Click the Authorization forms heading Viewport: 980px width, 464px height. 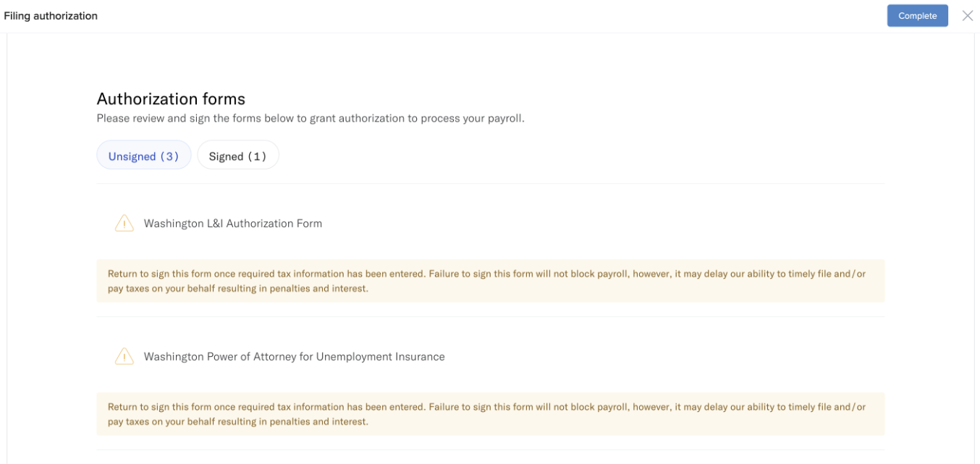coord(171,99)
